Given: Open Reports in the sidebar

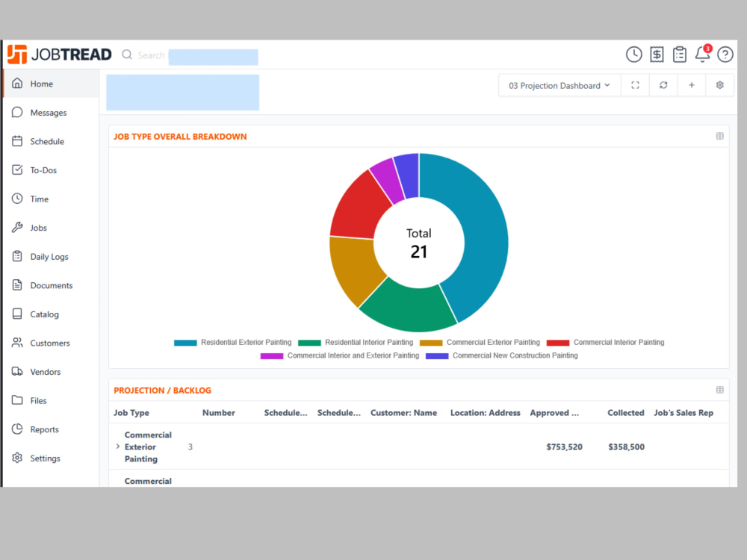Looking at the screenshot, I should pyautogui.click(x=51, y=429).
